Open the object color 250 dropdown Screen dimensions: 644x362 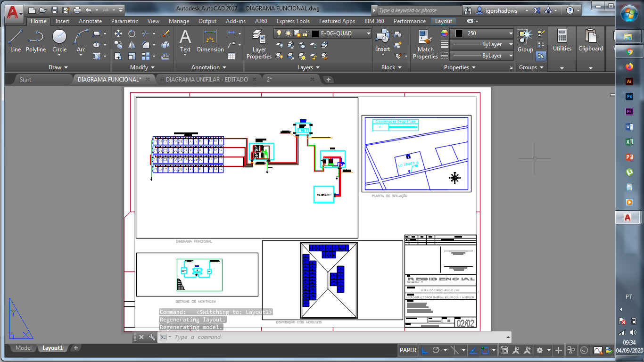pyautogui.click(x=511, y=33)
